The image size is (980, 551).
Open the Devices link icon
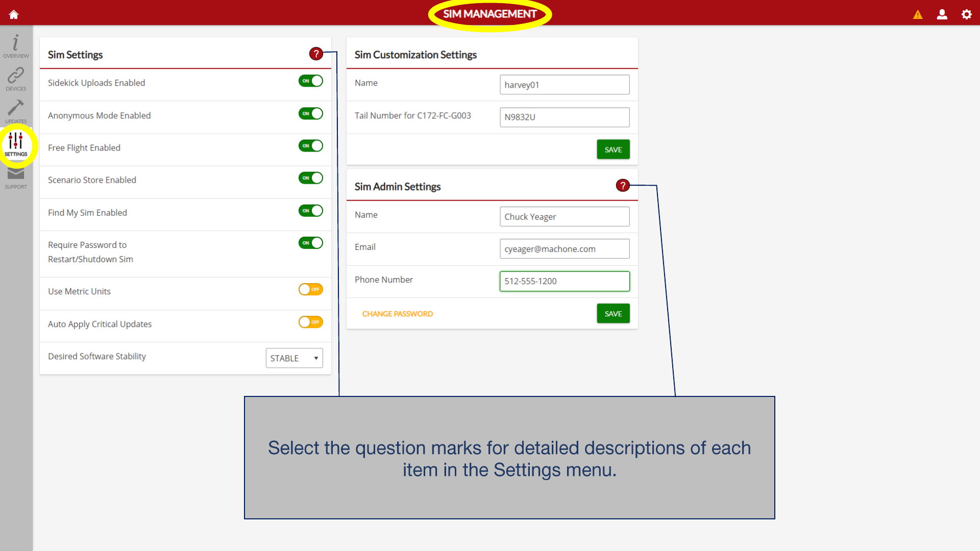(16, 79)
